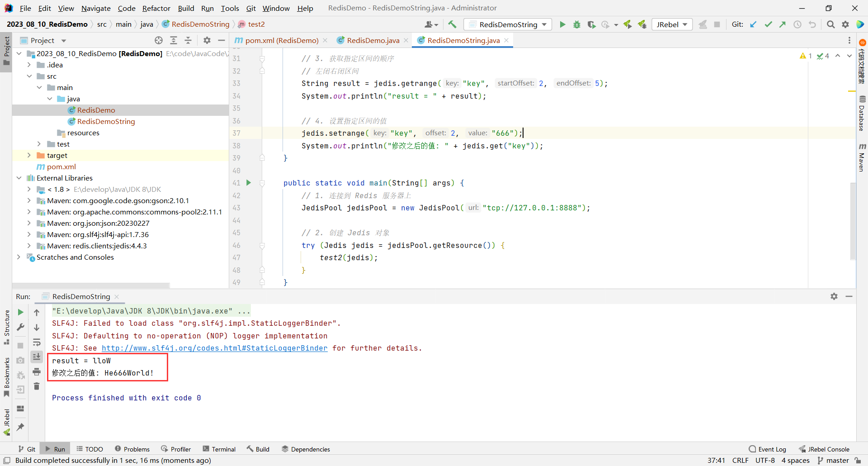Open the RedisDemoString run configuration dropdown
The image size is (868, 466).
tap(508, 24)
